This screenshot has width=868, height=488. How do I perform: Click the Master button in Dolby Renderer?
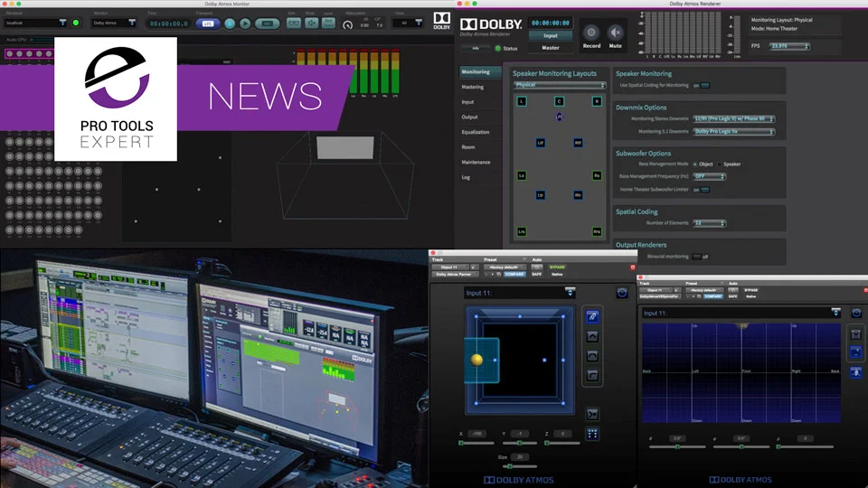coord(551,48)
